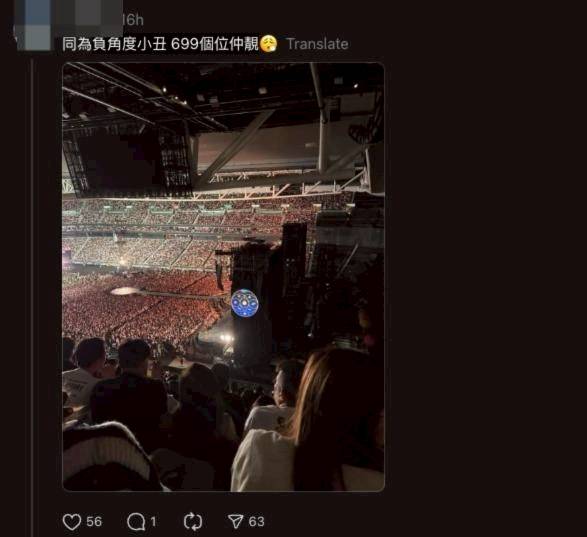Open the concert stadium photo
Screen dimensions: 587x537
(223, 277)
